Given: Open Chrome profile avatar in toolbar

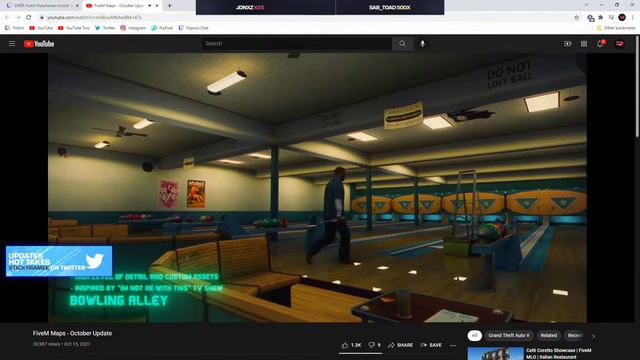Looking at the screenshot, I should point(622,18).
